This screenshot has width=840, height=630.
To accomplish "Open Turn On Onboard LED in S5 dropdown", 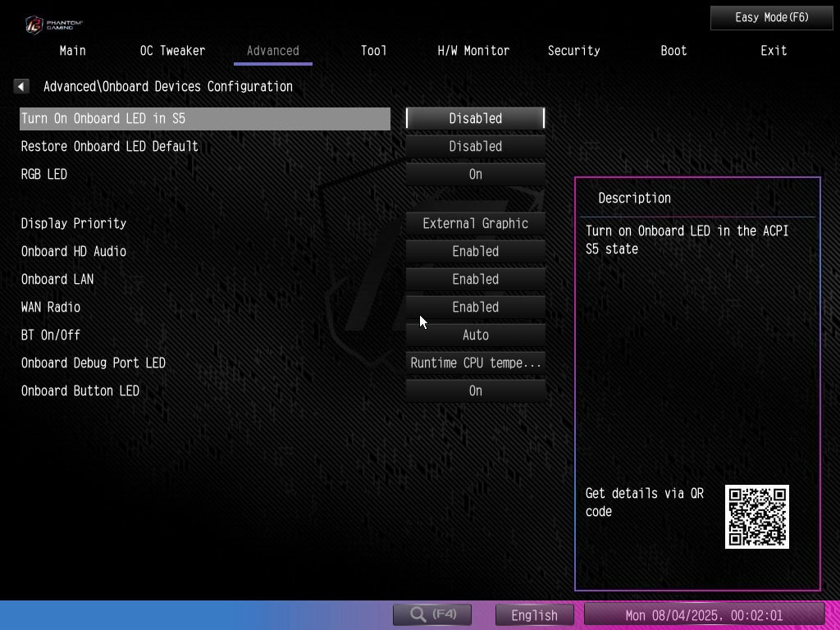I will [x=475, y=118].
